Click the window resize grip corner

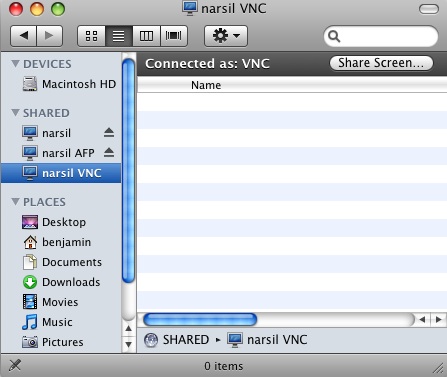pyautogui.click(x=438, y=368)
